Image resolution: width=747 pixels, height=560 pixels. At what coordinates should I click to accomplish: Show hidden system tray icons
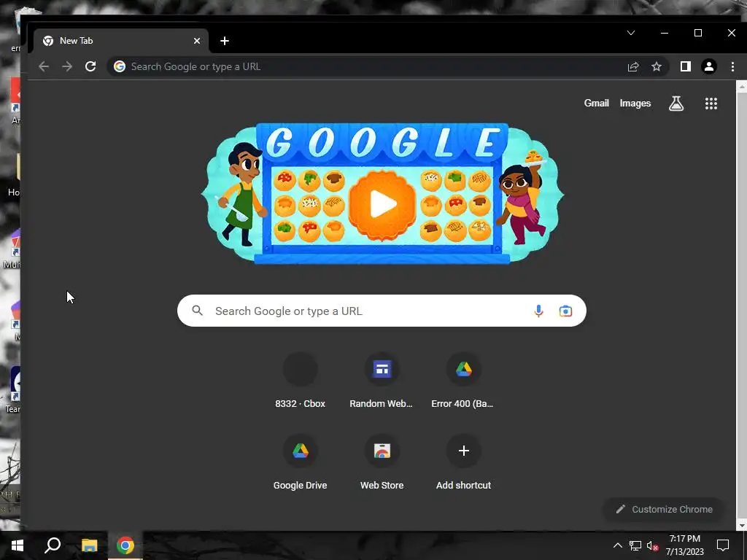pyautogui.click(x=617, y=545)
